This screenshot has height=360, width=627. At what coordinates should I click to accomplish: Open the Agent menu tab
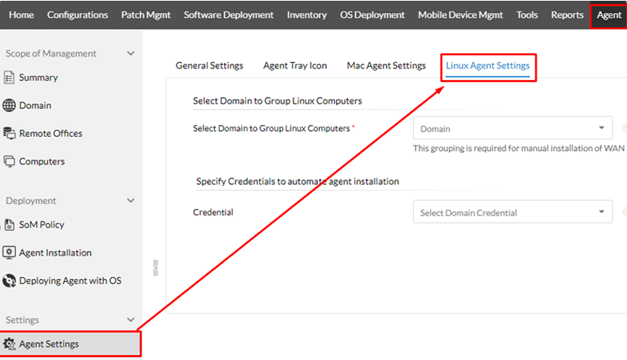click(x=609, y=15)
